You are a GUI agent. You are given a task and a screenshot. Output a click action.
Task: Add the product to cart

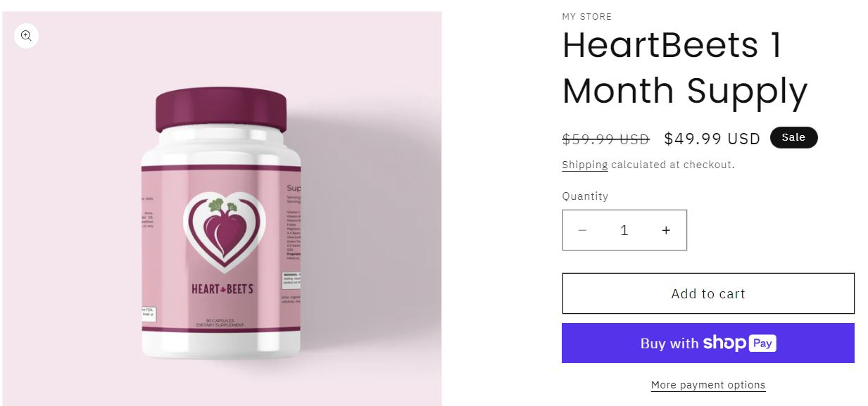click(x=708, y=293)
